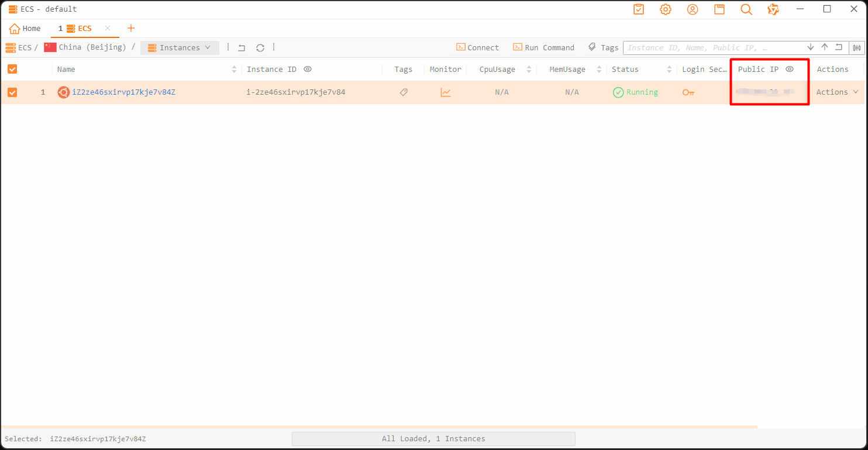Click the Selected instance status bar text
Image resolution: width=868 pixels, height=450 pixels.
(75, 439)
